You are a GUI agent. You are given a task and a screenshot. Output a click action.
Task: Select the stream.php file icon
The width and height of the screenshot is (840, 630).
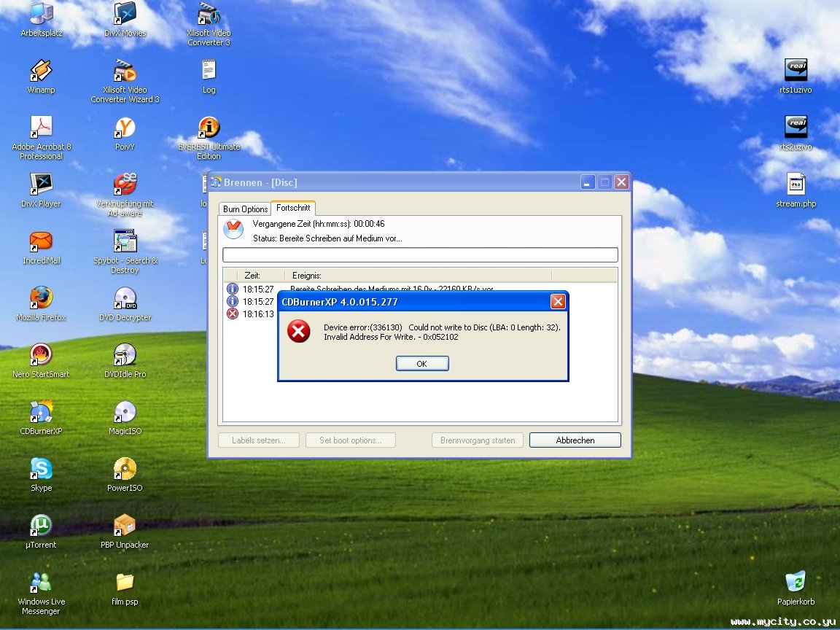(x=796, y=190)
